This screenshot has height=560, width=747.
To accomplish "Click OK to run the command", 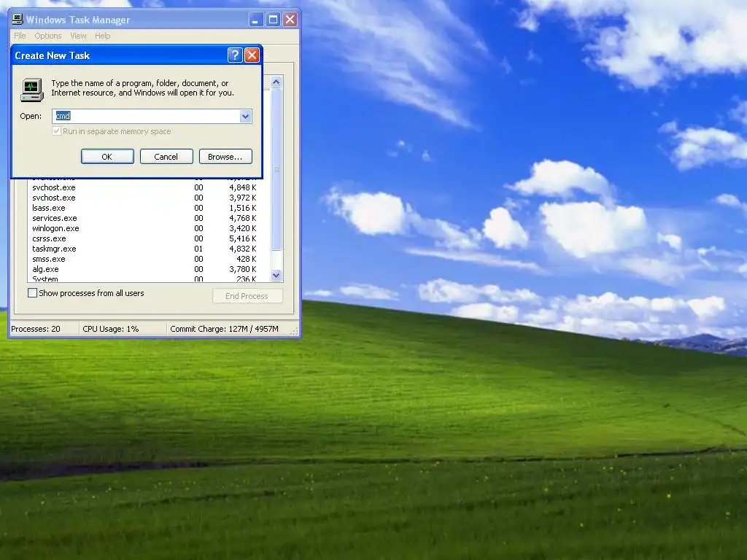I will click(x=107, y=157).
